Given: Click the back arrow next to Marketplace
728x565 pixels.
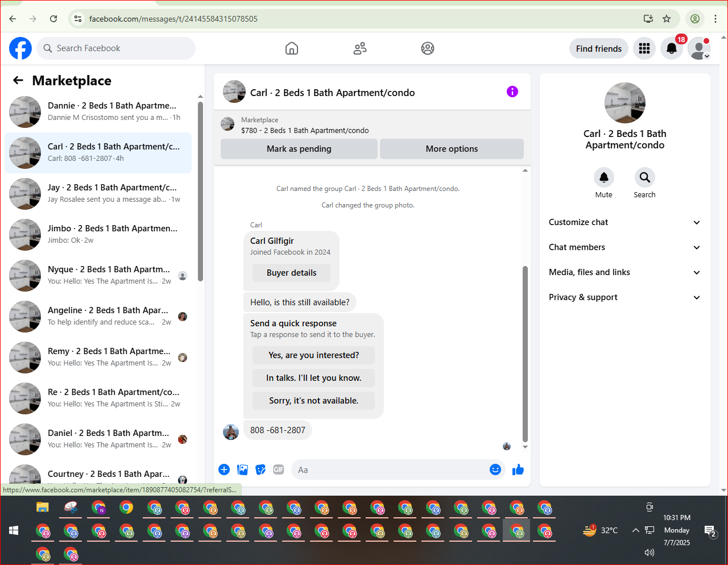Looking at the screenshot, I should (18, 81).
